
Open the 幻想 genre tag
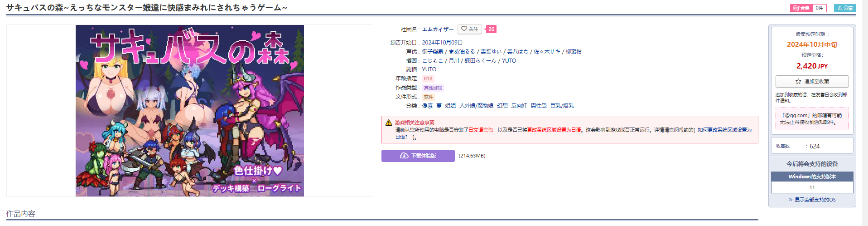502,106
